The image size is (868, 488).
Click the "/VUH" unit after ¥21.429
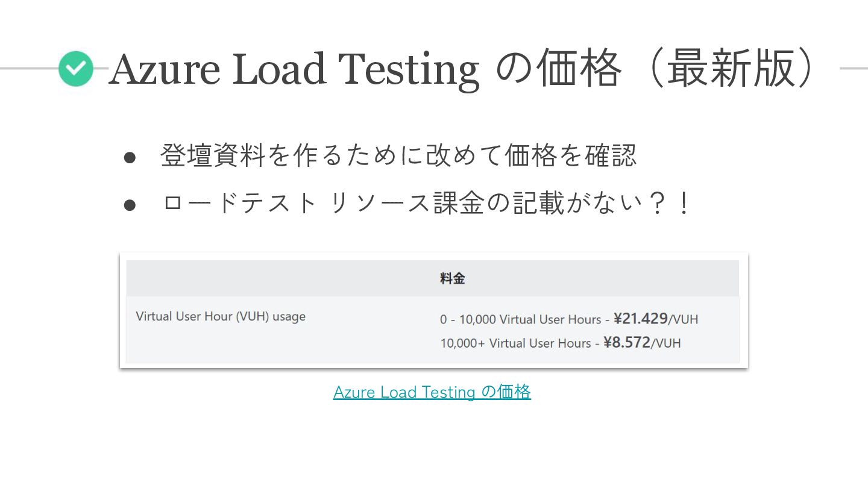[683, 320]
